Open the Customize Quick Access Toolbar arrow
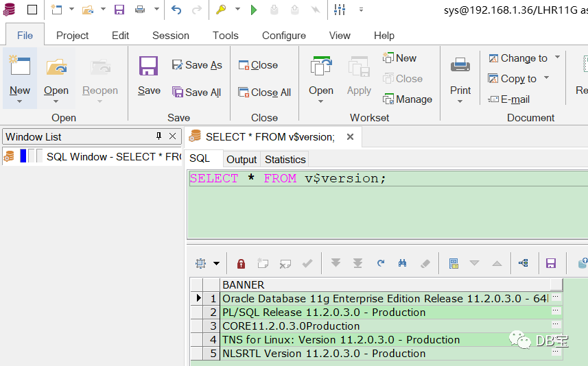588x366 pixels. pos(361,10)
